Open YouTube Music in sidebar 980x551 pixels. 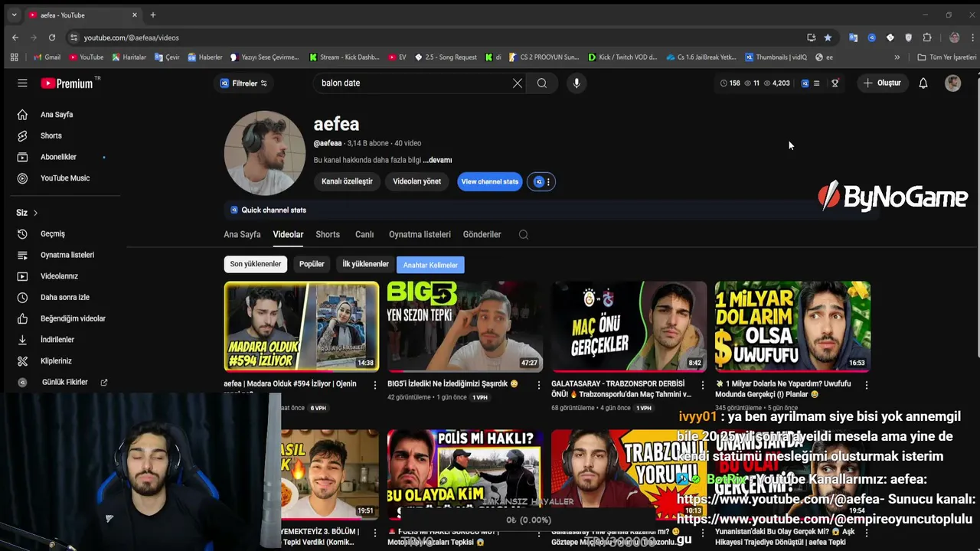coord(64,178)
